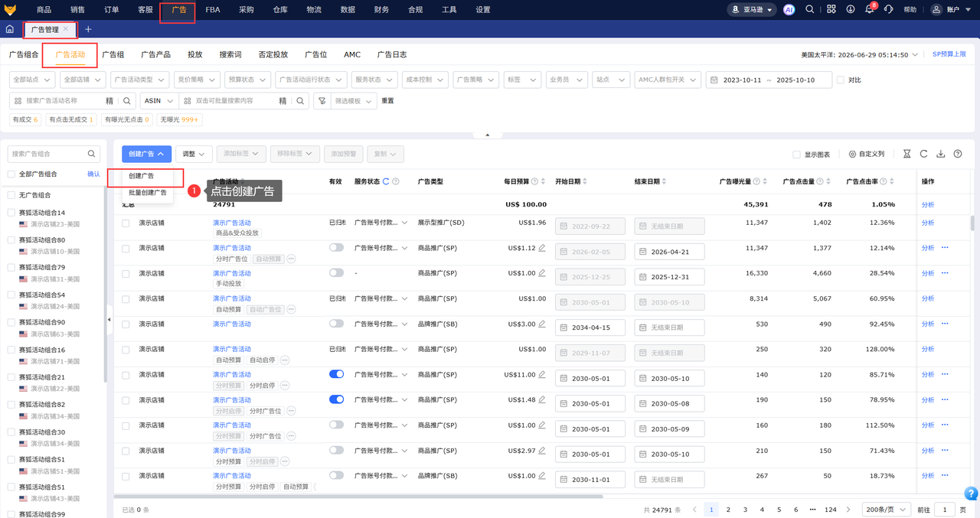Screen dimensions: 980x518
Task: Click the home icon tab
Action: (x=9, y=29)
